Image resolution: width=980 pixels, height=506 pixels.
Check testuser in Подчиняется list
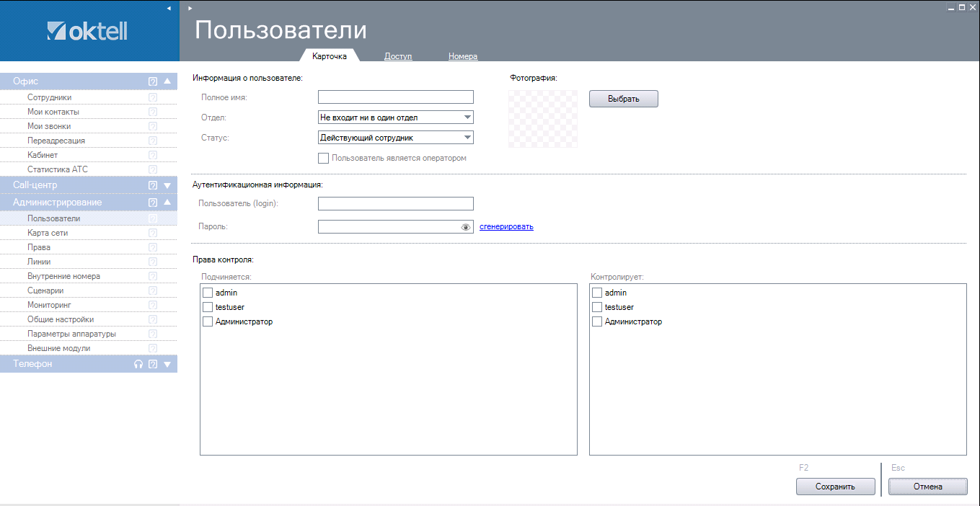click(x=208, y=307)
